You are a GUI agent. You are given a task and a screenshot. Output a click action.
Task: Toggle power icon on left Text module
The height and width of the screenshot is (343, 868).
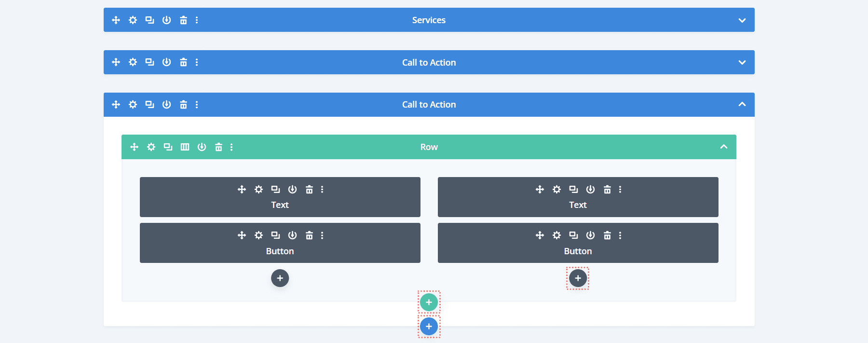coord(292,190)
